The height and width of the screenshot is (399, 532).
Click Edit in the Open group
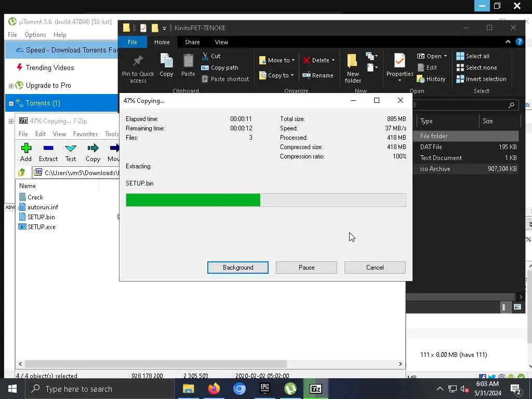click(x=427, y=68)
